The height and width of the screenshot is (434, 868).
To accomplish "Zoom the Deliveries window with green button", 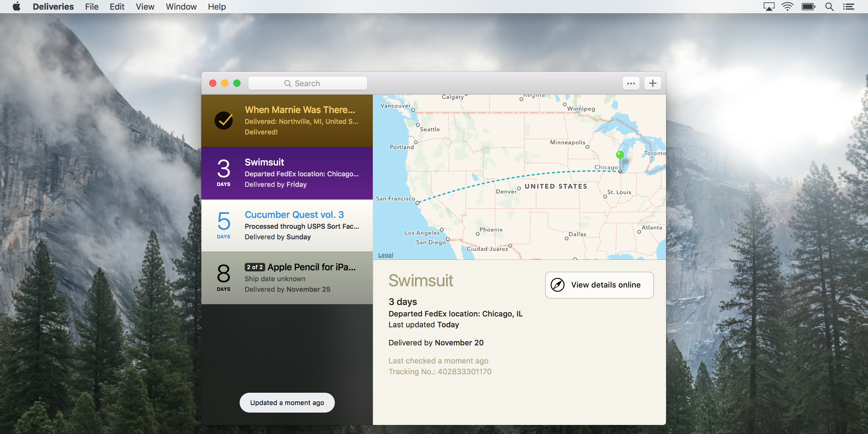I will tap(237, 83).
